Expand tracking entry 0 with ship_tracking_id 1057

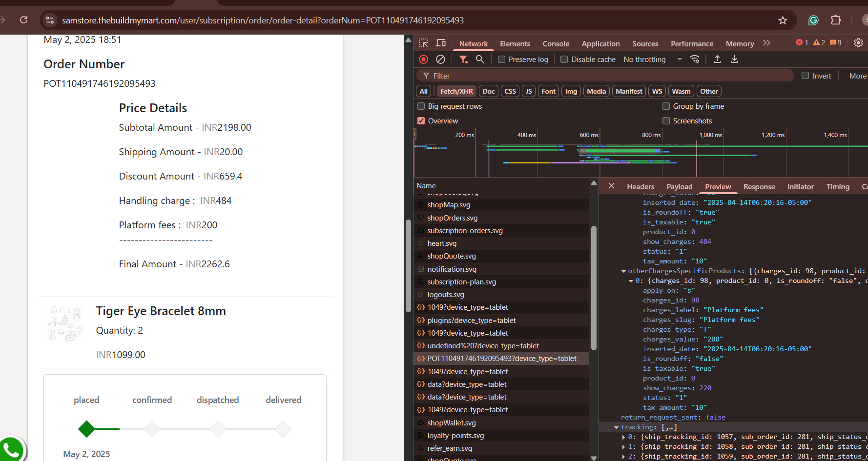pos(623,437)
